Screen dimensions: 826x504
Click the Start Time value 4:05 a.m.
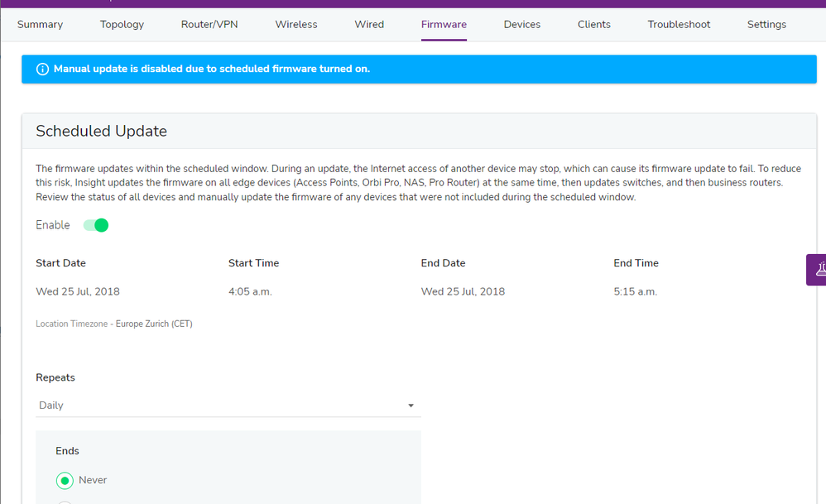point(250,291)
